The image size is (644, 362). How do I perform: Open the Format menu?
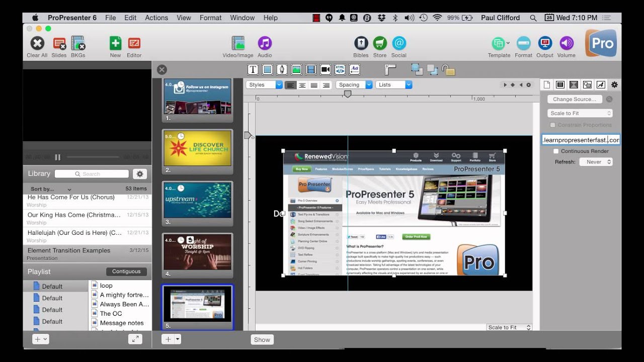210,18
